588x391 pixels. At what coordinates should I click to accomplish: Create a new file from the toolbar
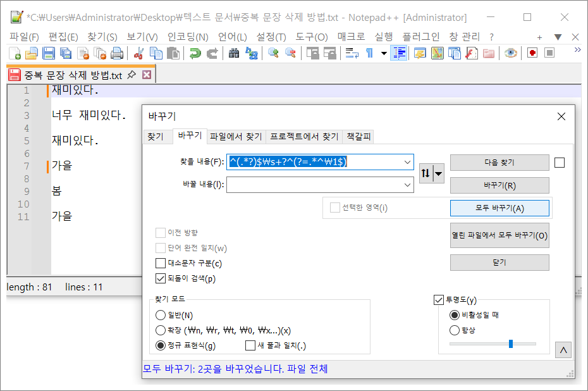15,53
